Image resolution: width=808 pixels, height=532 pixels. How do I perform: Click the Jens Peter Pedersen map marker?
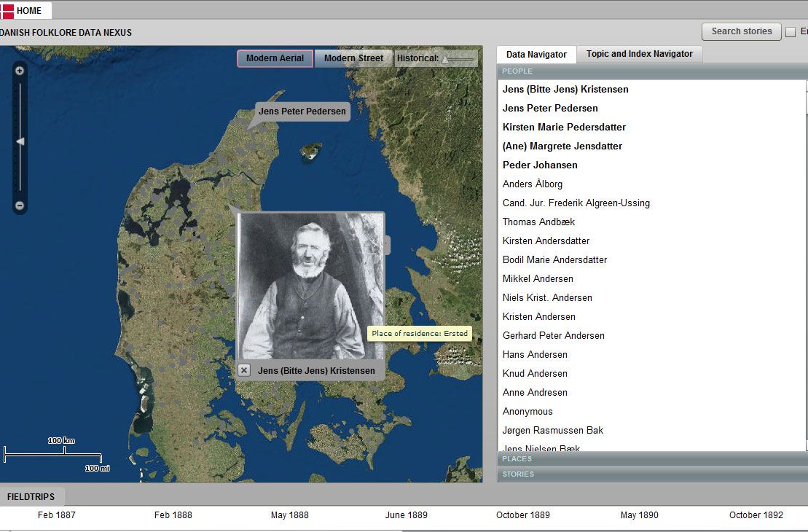coord(302,112)
